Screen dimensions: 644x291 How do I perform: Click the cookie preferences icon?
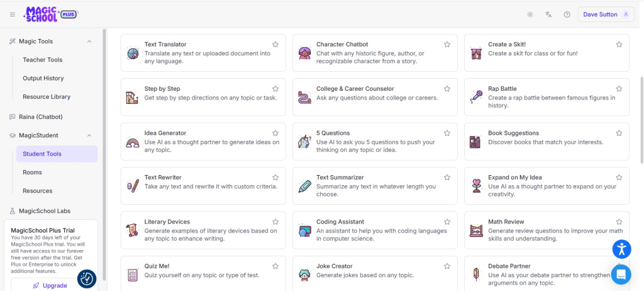pyautogui.click(x=87, y=278)
